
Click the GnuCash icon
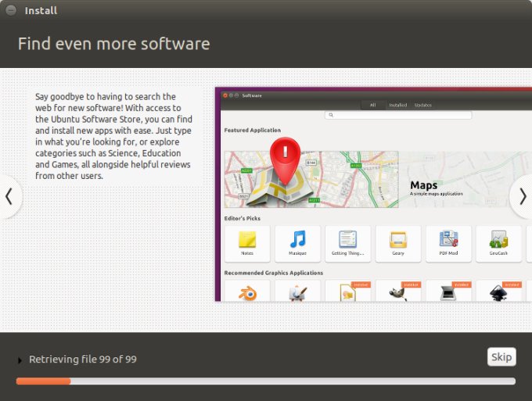coord(498,240)
